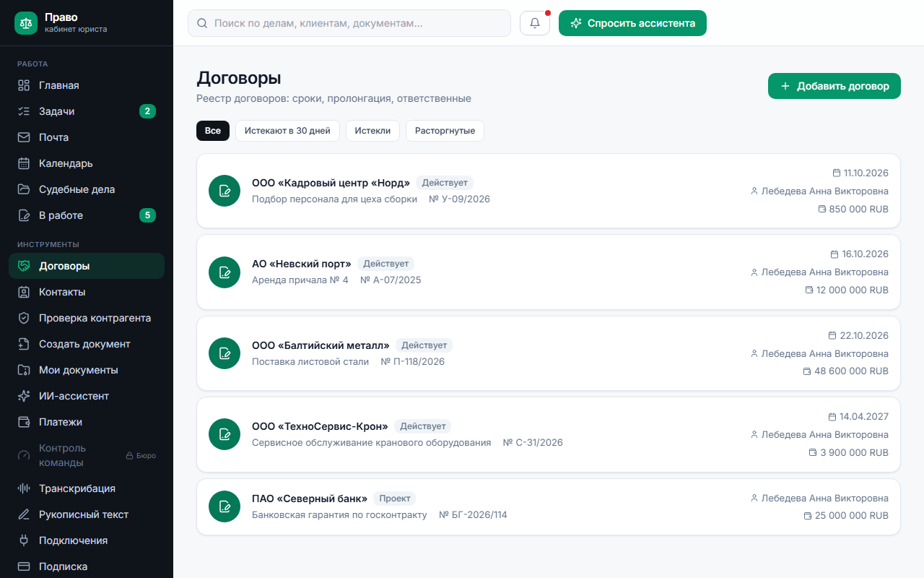Switch to Расторгнутые filter

445,131
